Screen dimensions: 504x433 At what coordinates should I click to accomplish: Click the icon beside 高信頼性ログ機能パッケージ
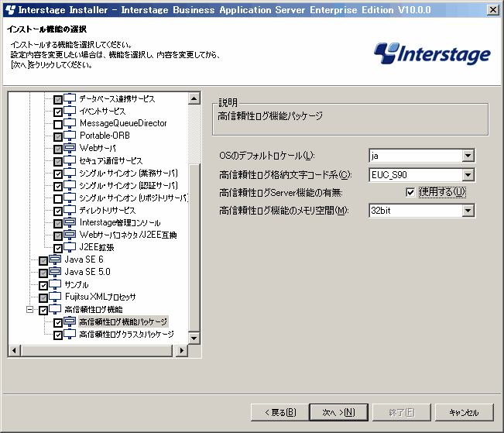pyautogui.click(x=70, y=321)
